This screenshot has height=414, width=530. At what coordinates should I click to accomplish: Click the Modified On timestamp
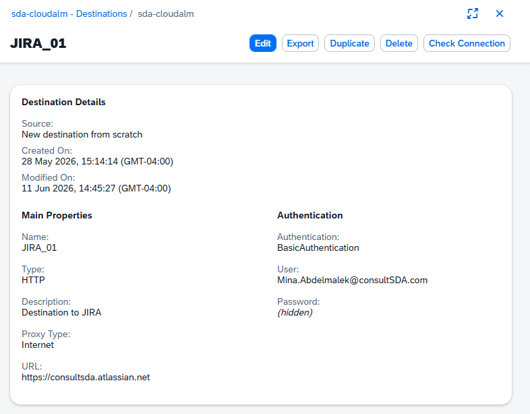tap(96, 188)
